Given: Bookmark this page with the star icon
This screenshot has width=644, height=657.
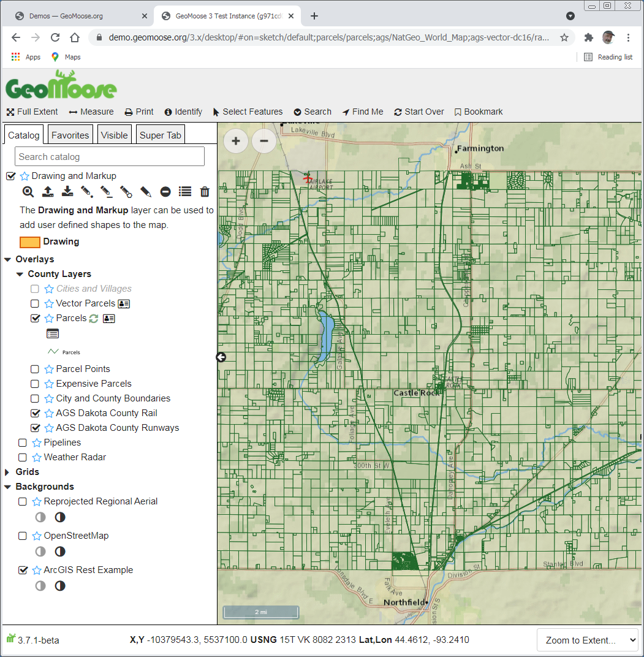Looking at the screenshot, I should tap(564, 37).
